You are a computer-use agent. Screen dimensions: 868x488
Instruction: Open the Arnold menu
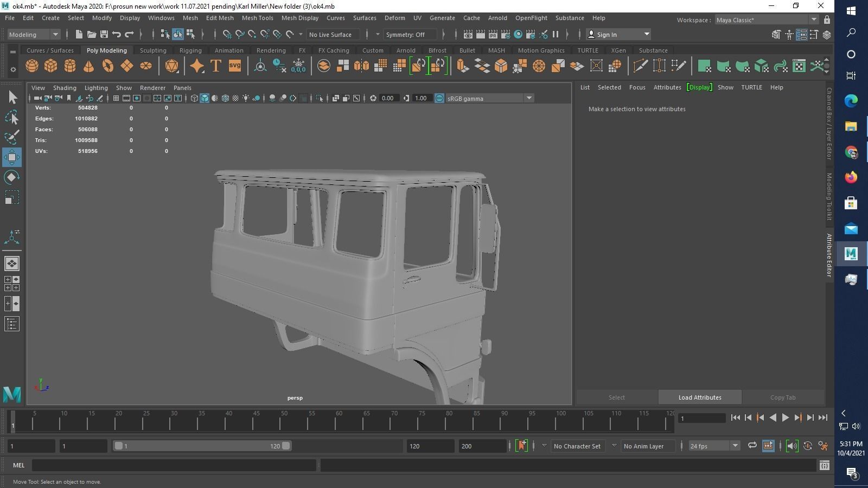497,18
